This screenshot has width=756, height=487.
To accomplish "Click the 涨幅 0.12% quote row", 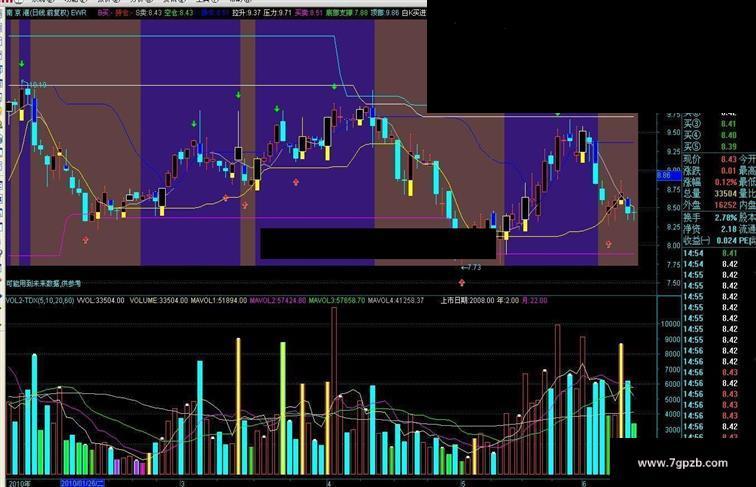I will [x=710, y=182].
